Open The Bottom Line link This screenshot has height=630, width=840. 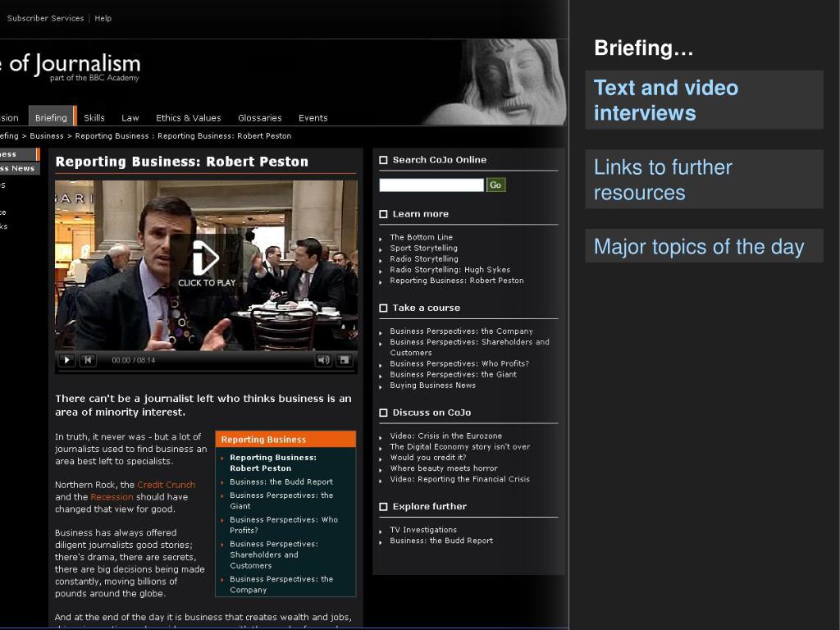pyautogui.click(x=421, y=237)
